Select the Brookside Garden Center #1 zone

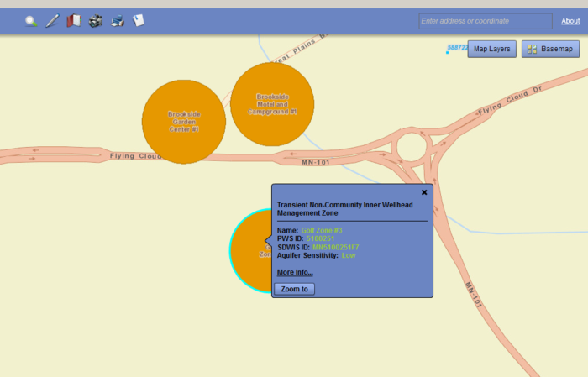183,122
